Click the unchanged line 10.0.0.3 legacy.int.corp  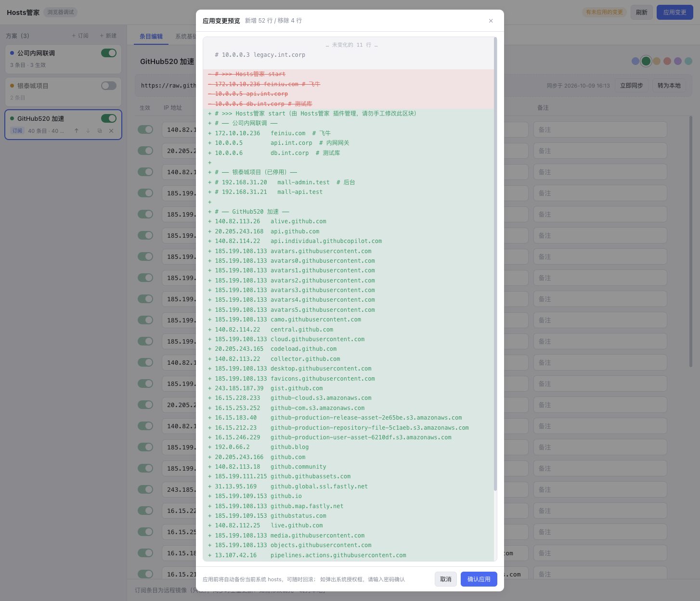[349, 55]
